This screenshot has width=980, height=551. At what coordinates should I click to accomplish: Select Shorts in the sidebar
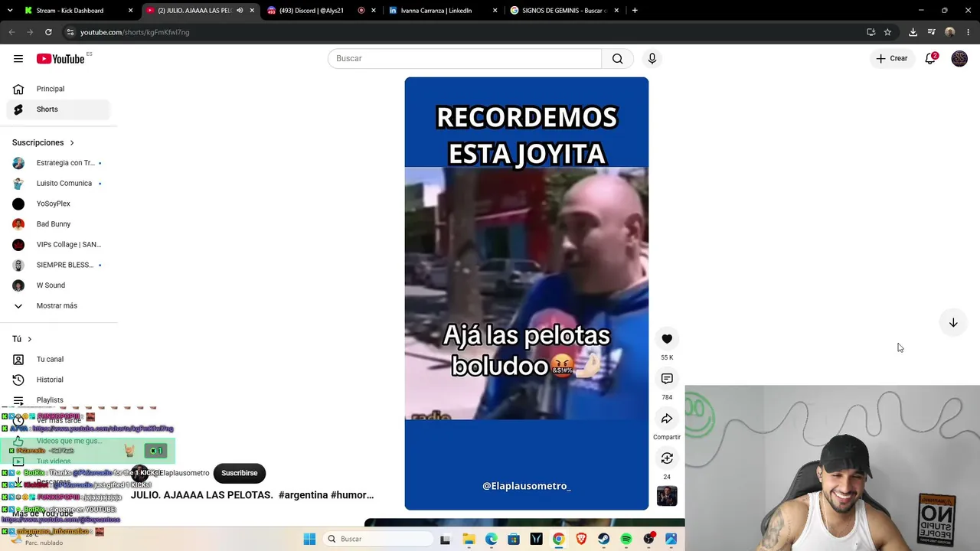tap(58, 109)
